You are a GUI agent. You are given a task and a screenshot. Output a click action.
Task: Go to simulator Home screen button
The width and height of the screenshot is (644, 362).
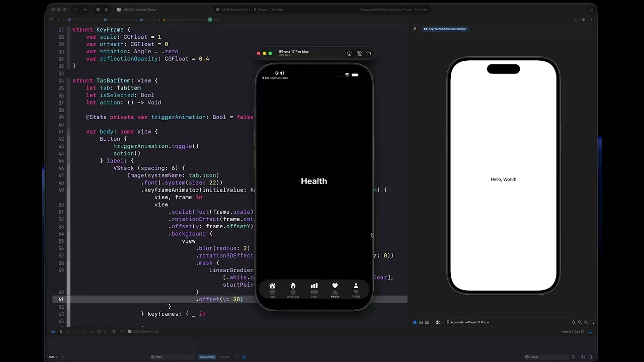(x=349, y=53)
